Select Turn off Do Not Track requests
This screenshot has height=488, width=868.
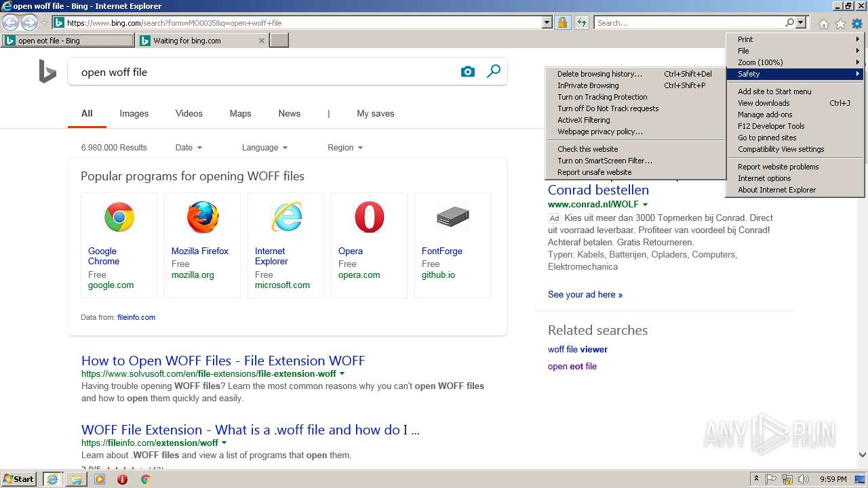[635, 108]
